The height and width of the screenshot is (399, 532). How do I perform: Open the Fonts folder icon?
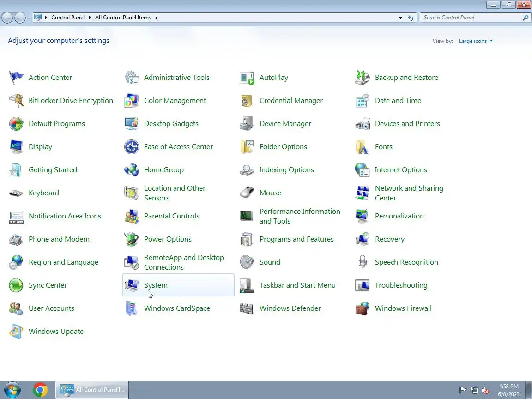coord(363,147)
